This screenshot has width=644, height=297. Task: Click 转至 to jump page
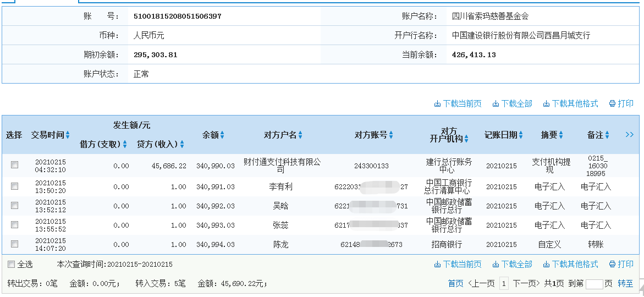(x=625, y=284)
